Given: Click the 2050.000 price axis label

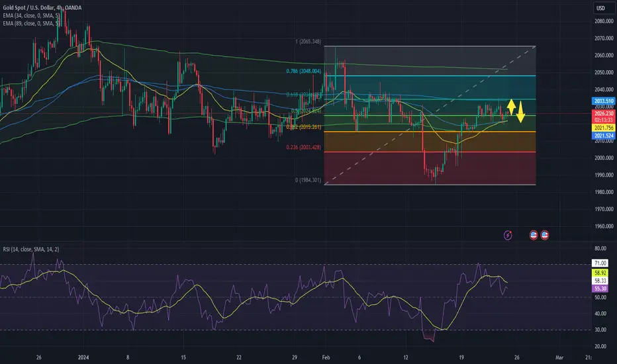Looking at the screenshot, I should click(604, 72).
